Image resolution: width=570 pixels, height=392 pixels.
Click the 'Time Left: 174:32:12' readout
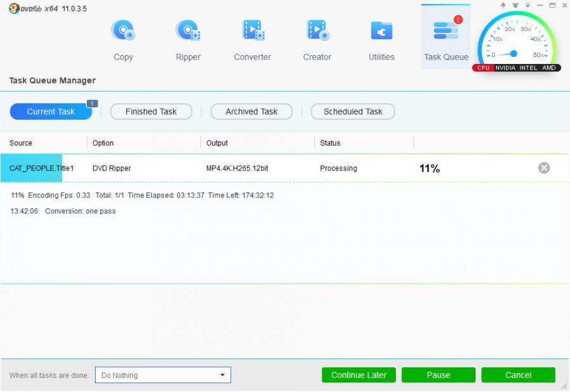click(241, 195)
